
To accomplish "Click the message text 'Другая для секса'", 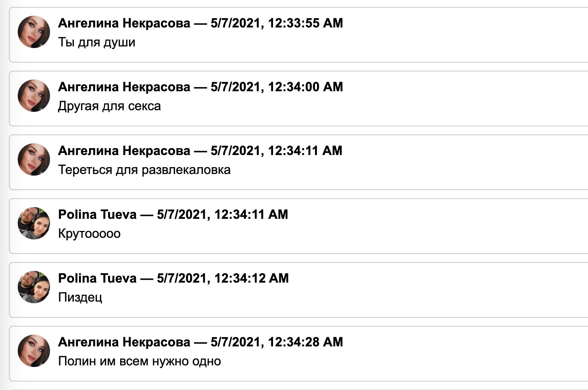I will (109, 106).
